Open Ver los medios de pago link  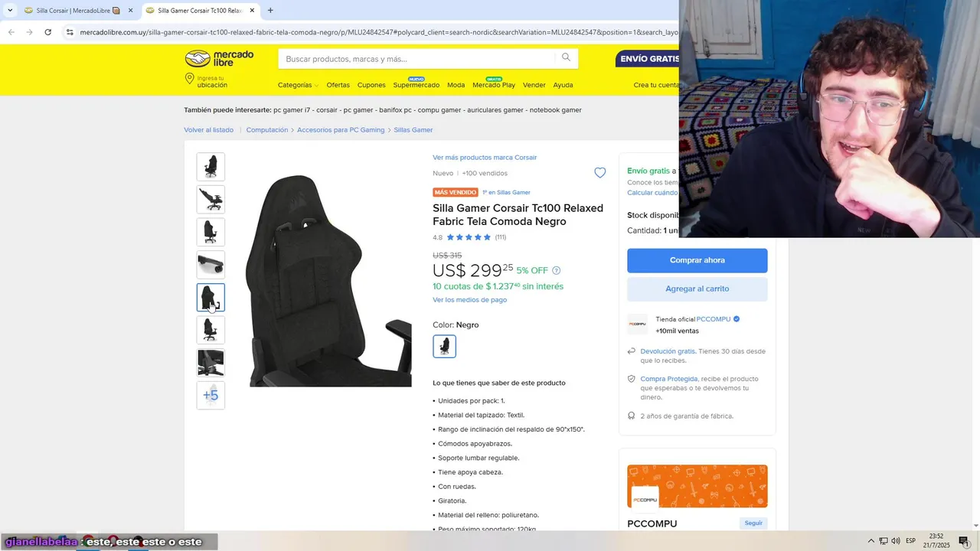[x=469, y=299]
